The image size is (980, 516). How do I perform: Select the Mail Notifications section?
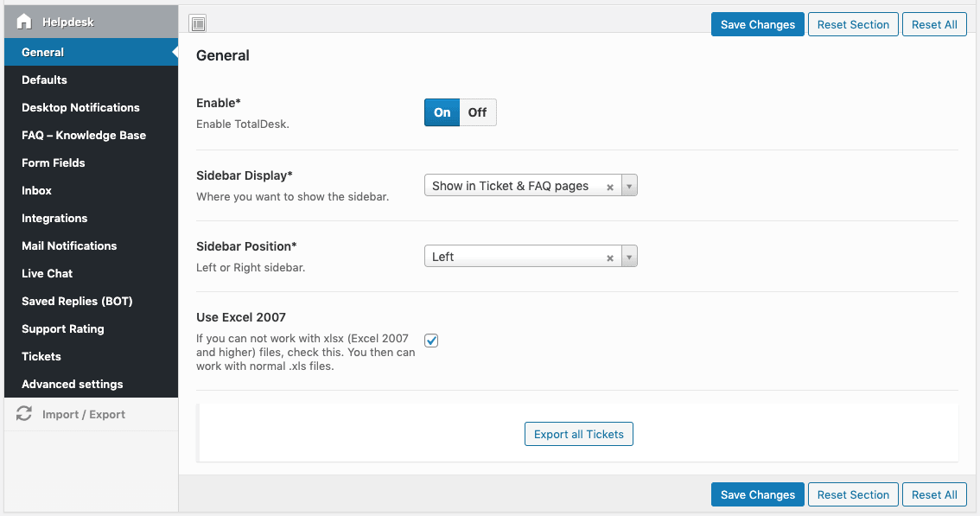pos(69,245)
